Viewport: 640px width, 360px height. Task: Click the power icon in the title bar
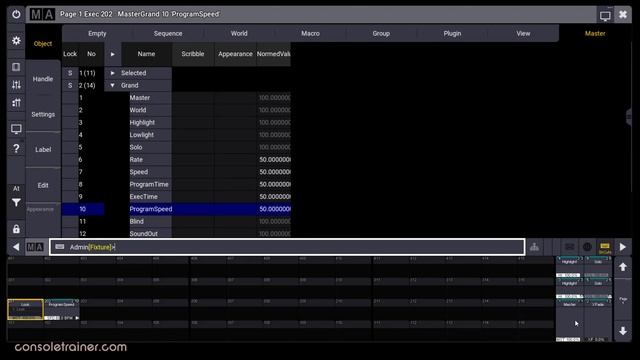coord(16,15)
